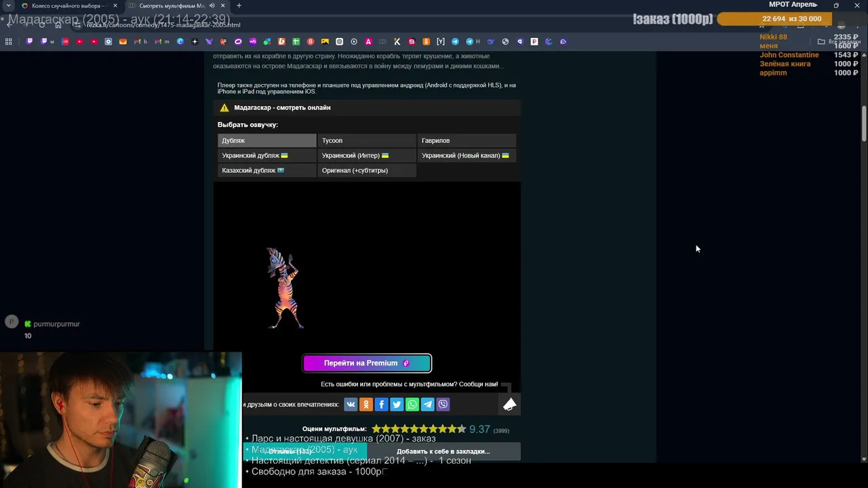Rate the cartoon with the tenth star
Image resolution: width=868 pixels, height=488 pixels.
(x=462, y=429)
